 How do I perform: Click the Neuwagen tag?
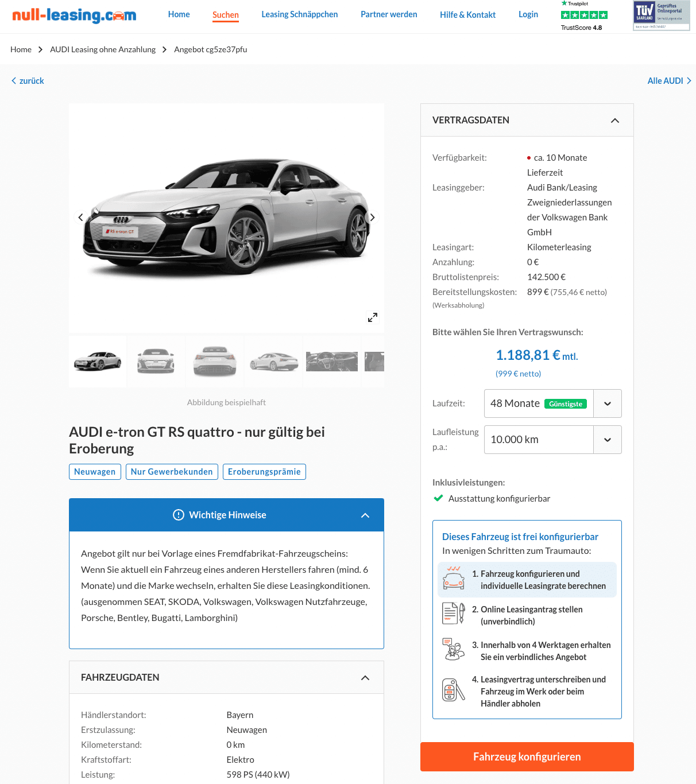pos(95,472)
